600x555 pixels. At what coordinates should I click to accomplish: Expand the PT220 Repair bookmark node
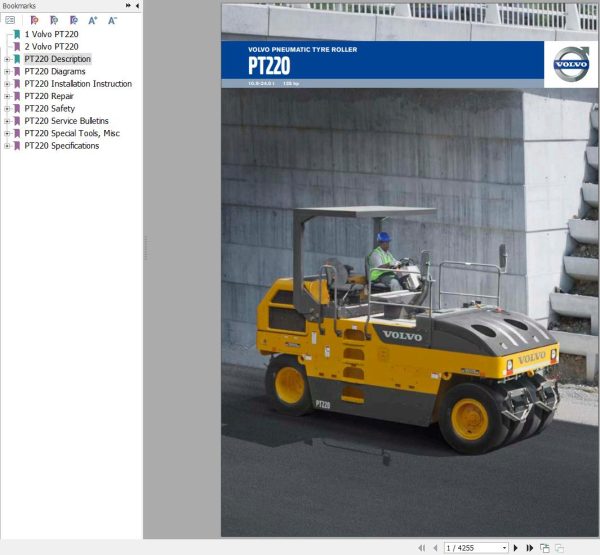click(7, 96)
